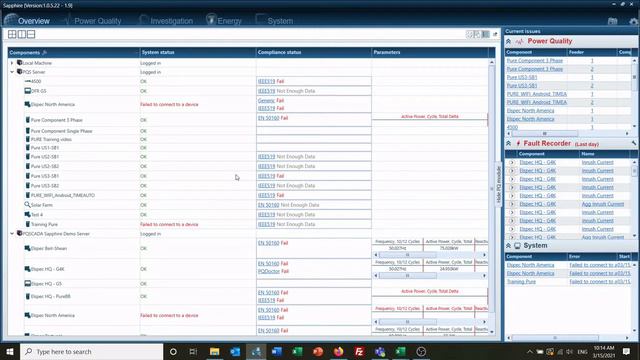
Task: Open EN 50160 link in Solar Farm row
Action: coord(269,205)
